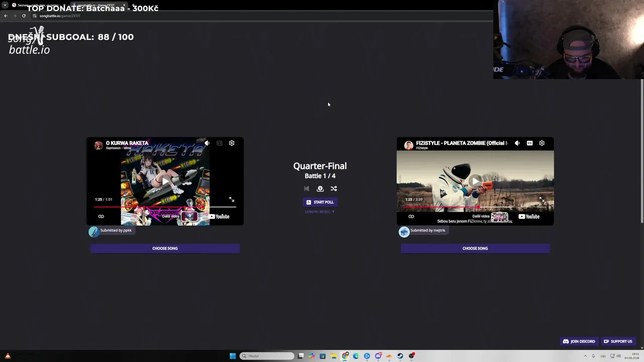Expand O KURWA RAKETA video to fullscreen

click(x=231, y=200)
